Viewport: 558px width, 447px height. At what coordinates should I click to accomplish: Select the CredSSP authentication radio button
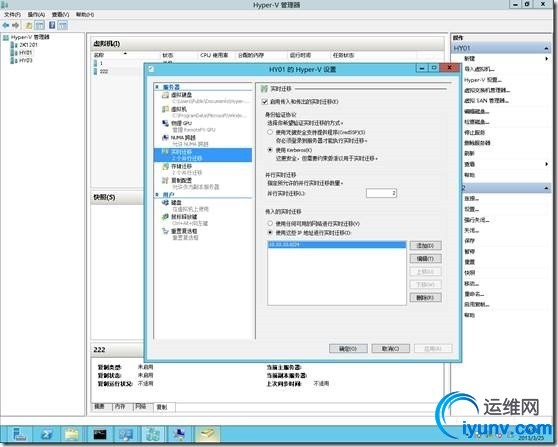[270, 132]
